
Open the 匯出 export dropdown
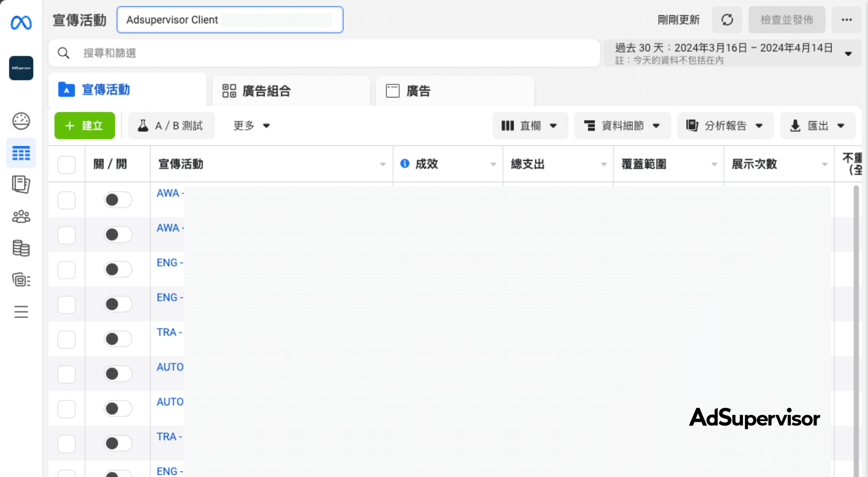tap(818, 126)
